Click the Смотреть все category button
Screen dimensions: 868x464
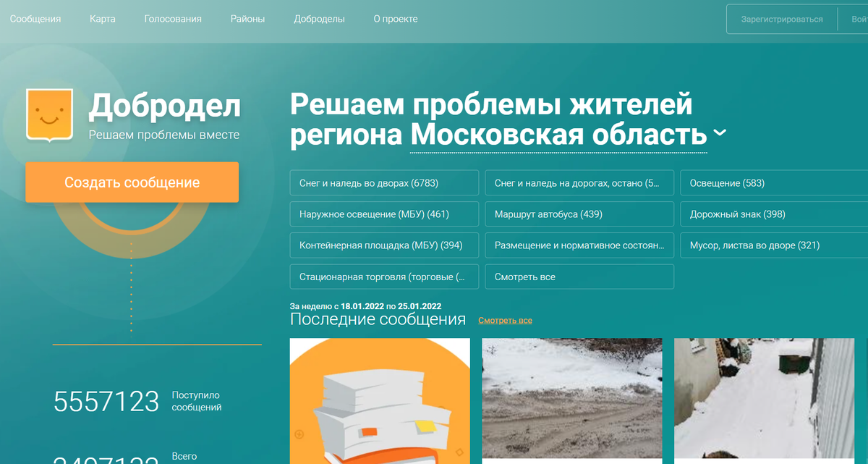[579, 277]
